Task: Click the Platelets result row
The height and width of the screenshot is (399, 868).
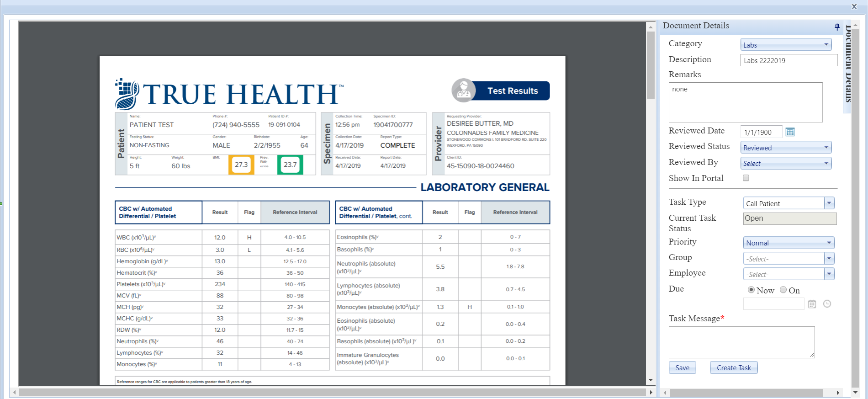Action: pos(222,284)
